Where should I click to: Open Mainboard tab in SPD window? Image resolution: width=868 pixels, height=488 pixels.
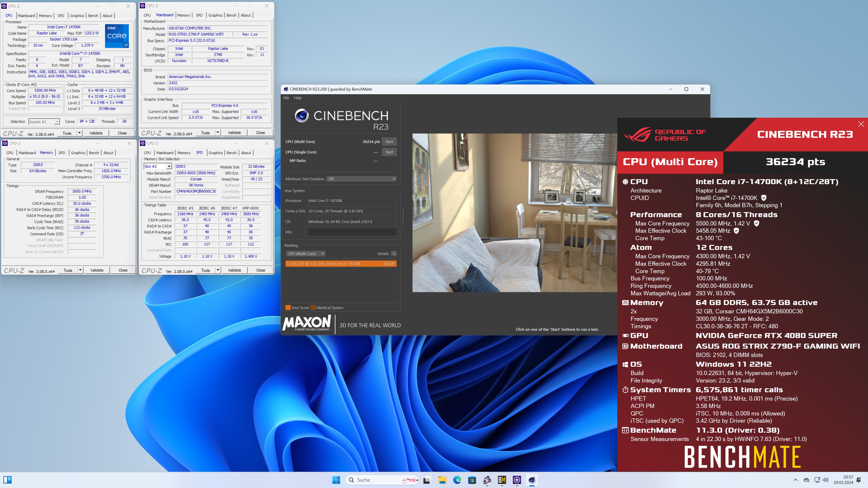pos(165,152)
